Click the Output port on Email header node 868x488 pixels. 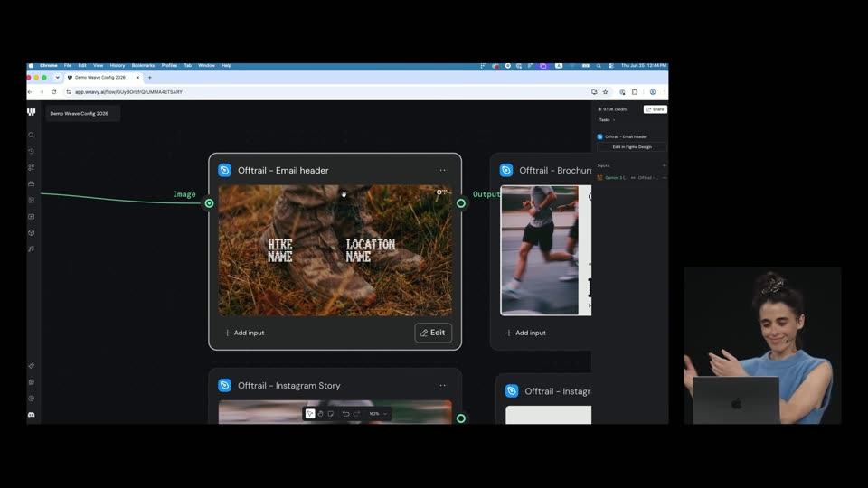(x=461, y=203)
